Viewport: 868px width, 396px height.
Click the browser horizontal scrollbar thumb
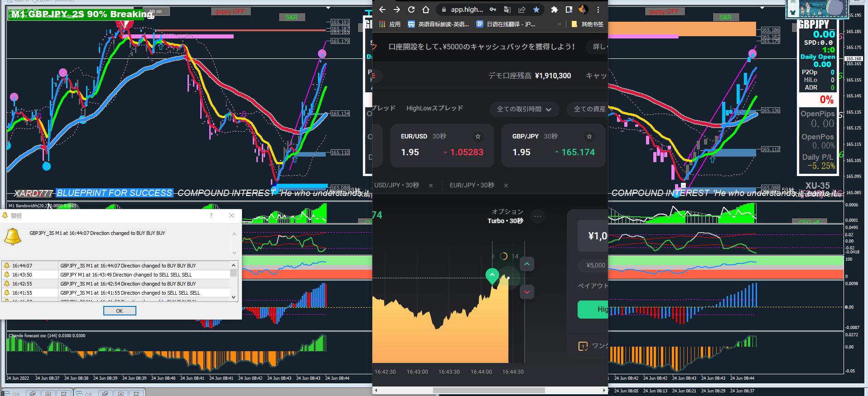coord(489,390)
